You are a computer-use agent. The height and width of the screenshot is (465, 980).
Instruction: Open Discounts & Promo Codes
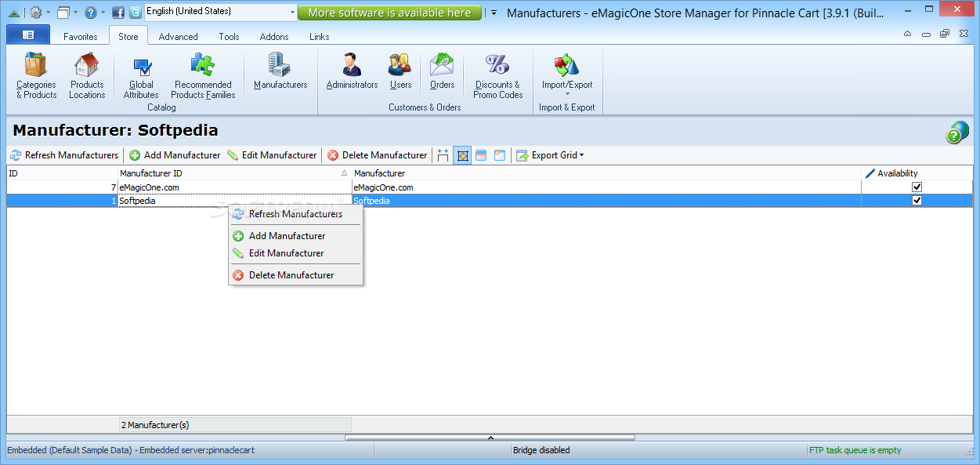click(497, 76)
